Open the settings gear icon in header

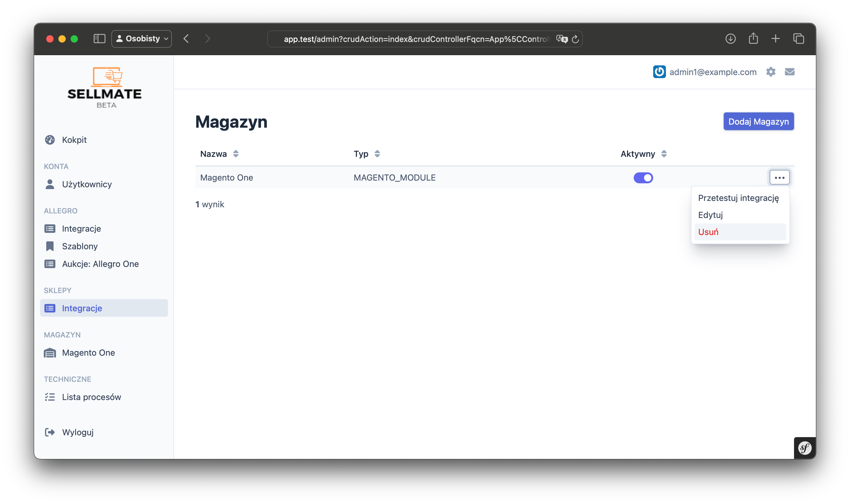tap(771, 72)
